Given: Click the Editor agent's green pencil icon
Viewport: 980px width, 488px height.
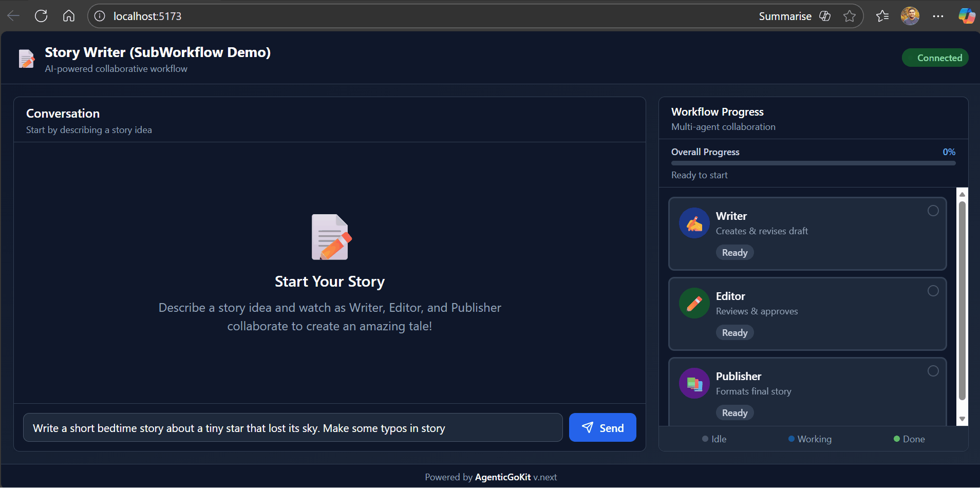Looking at the screenshot, I should click(694, 303).
